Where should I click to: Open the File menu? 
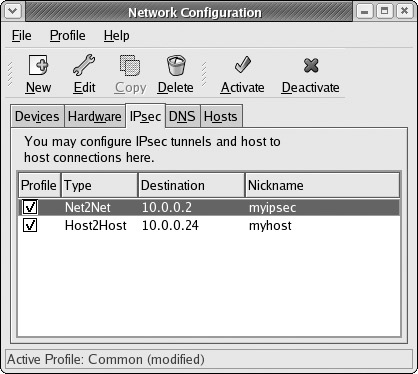click(22, 35)
